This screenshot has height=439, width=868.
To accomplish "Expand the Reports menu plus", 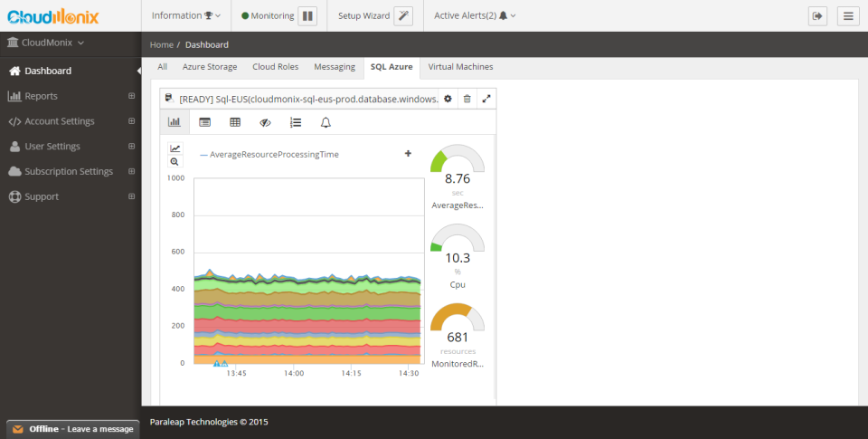I will coord(131,96).
